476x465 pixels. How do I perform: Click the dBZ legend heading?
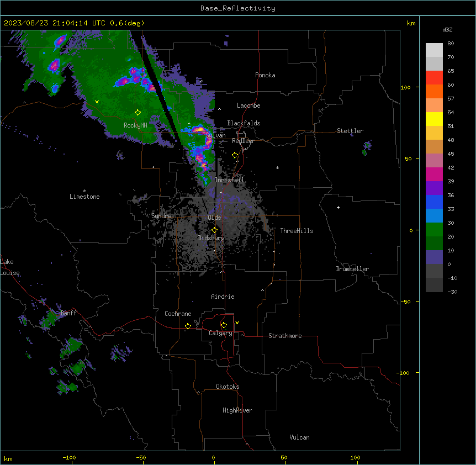(447, 30)
